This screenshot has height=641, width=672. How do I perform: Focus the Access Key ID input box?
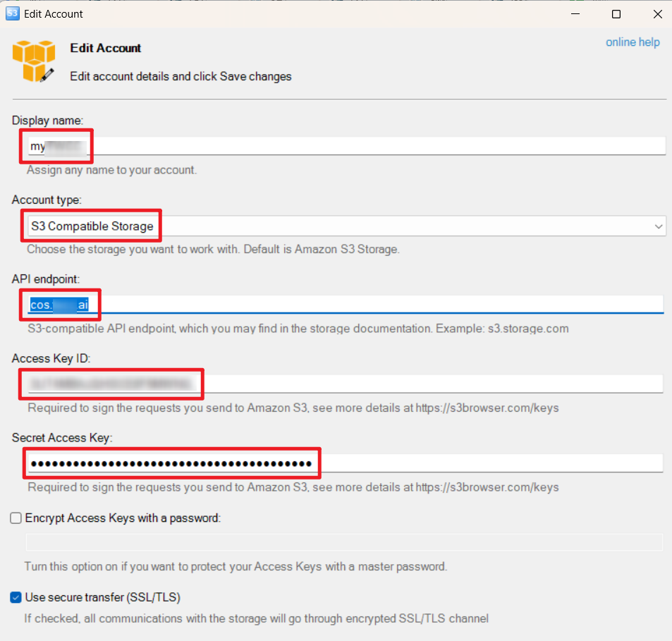(346, 384)
